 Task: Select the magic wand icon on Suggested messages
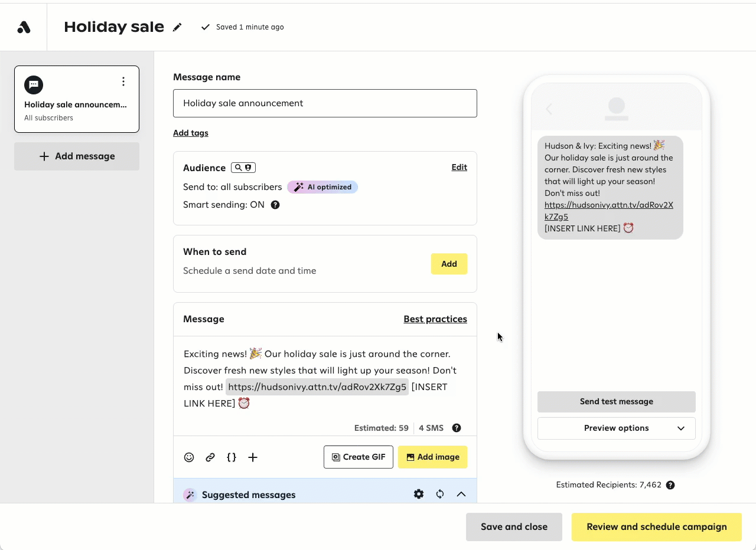[x=190, y=494]
